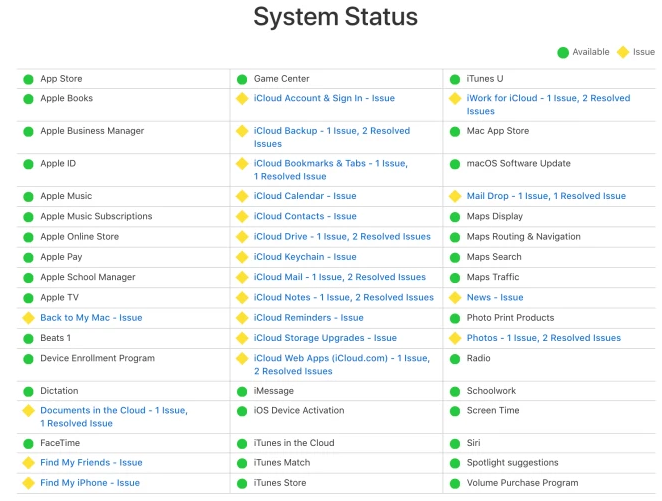
Task: Click the green dot beside Siri
Action: tap(455, 444)
